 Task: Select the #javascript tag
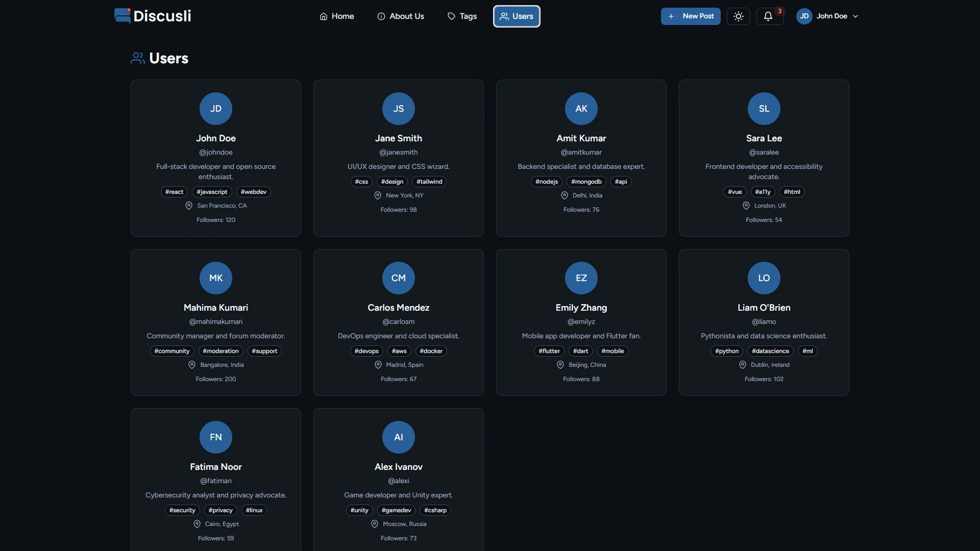(212, 192)
